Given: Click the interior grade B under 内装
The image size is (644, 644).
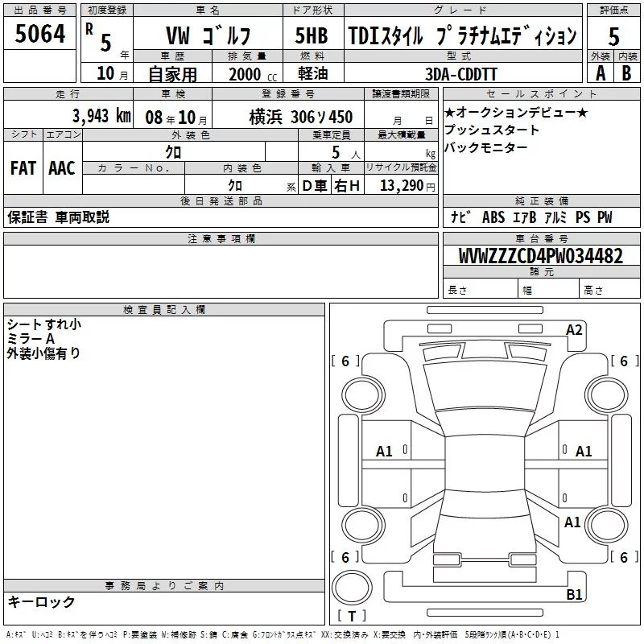Looking at the screenshot, I should click(x=626, y=73).
